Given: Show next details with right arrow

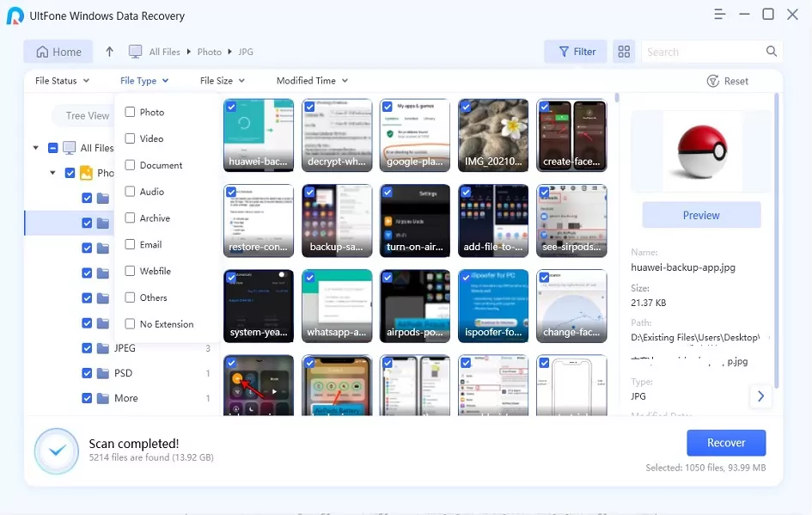Looking at the screenshot, I should point(760,396).
